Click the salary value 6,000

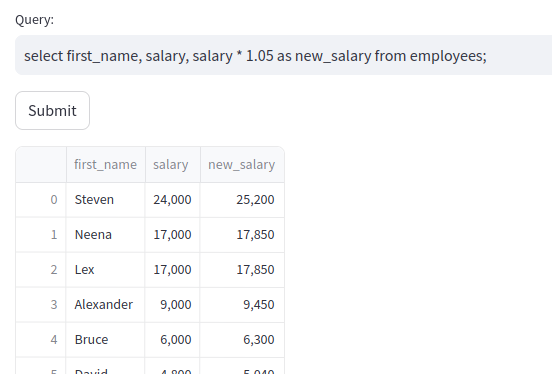click(172, 339)
